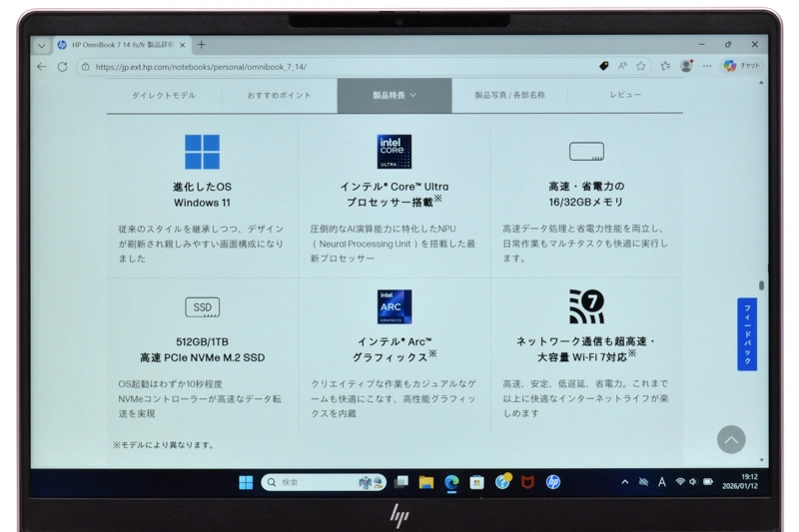Click the scrollbar down arrow
799x532 pixels.
coord(761,461)
